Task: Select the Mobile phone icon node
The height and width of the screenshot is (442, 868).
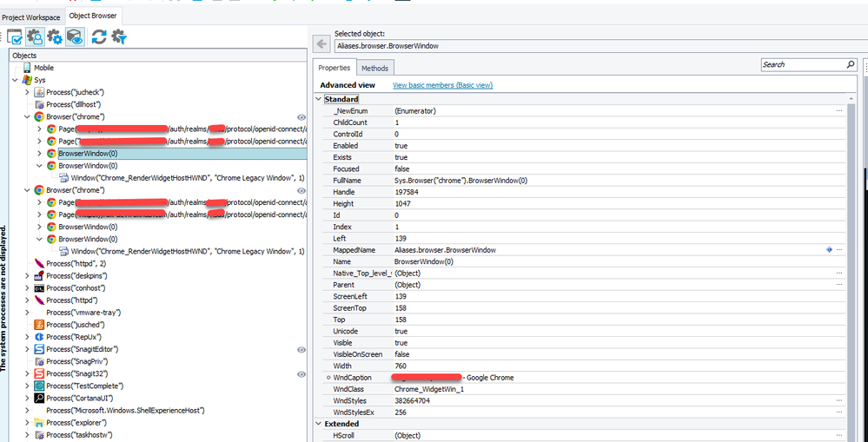Action: tap(27, 68)
